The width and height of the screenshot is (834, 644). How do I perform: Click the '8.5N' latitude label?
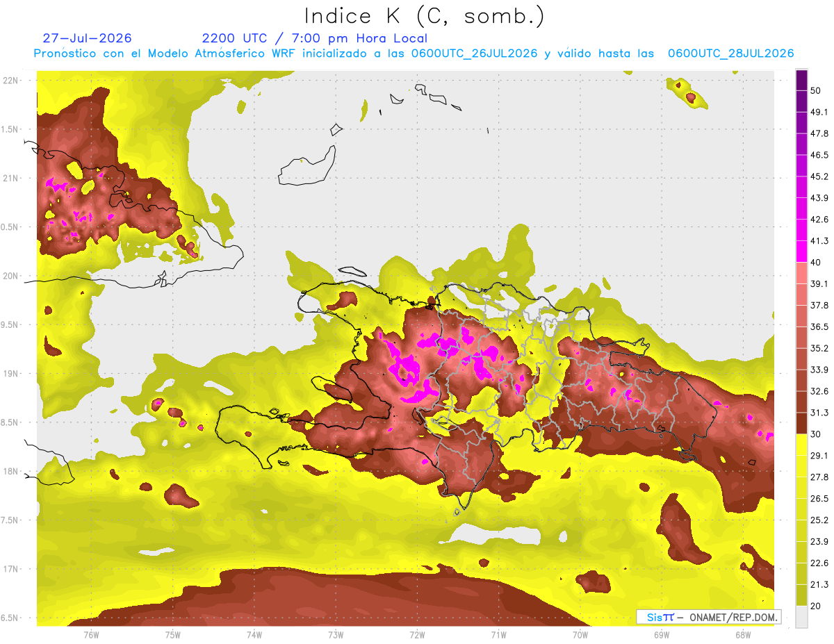[10, 422]
